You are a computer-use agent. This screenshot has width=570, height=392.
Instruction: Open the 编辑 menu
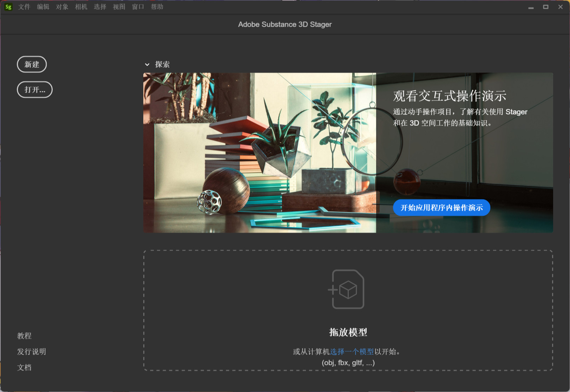[43, 7]
